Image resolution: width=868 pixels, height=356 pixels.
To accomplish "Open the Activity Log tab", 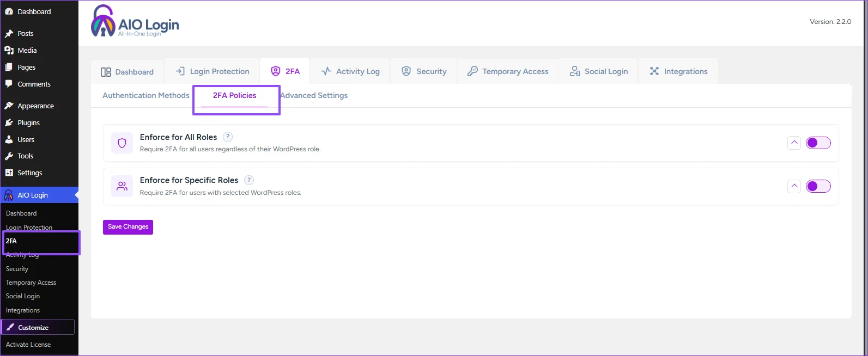I will tap(350, 71).
